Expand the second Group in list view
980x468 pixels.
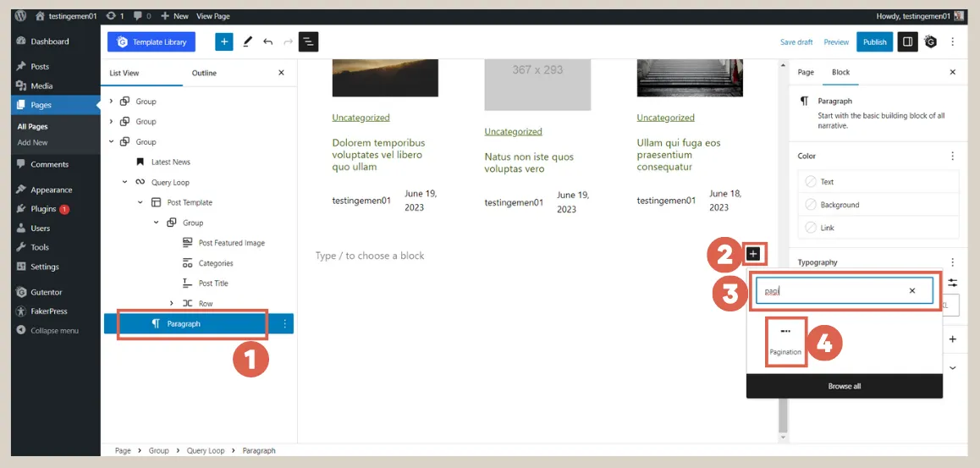111,121
